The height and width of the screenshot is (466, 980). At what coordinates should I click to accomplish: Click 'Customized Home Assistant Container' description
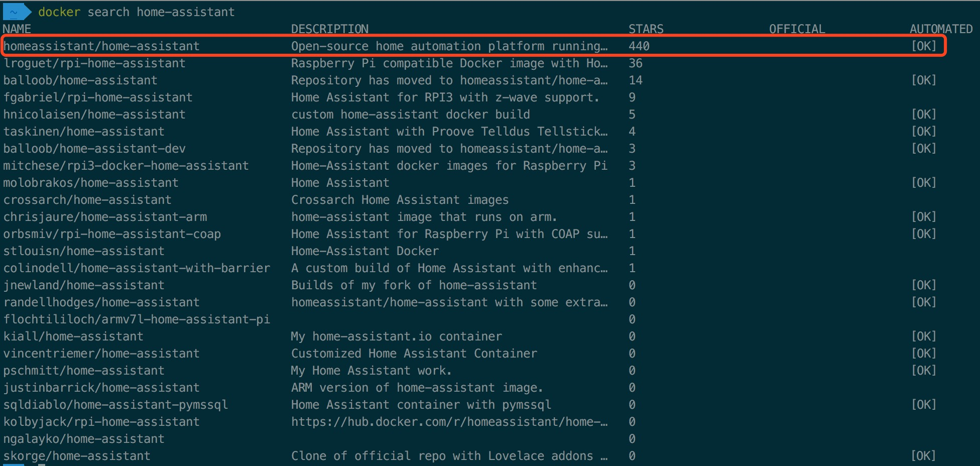(x=414, y=354)
